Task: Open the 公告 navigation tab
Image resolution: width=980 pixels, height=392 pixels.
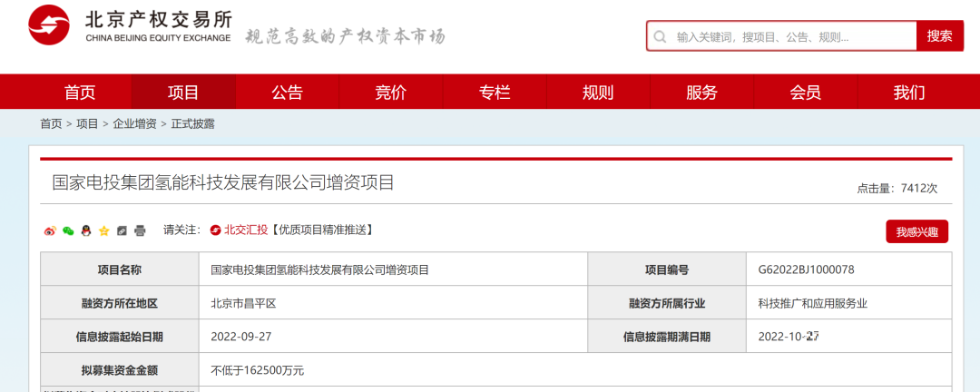Action: coord(287,92)
